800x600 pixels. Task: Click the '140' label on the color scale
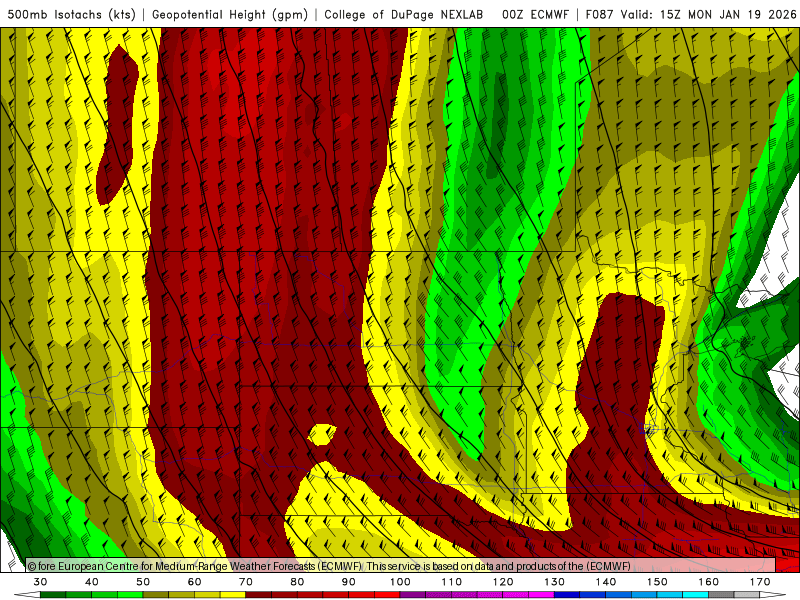pos(606,582)
